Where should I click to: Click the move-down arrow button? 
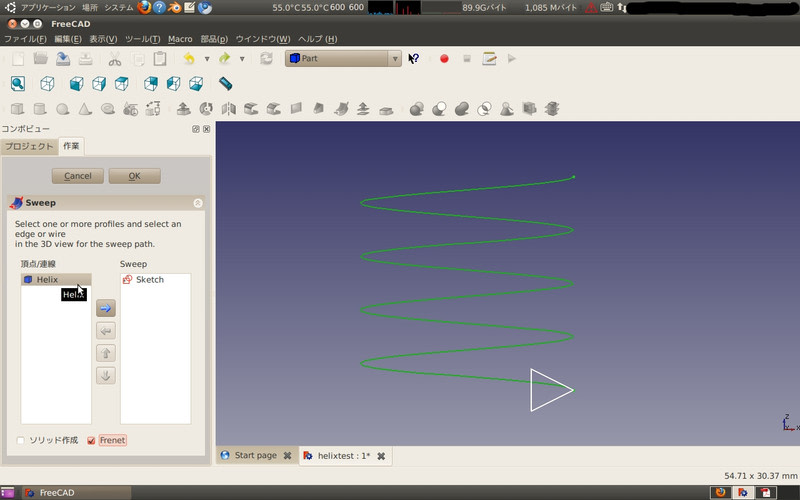tap(106, 376)
